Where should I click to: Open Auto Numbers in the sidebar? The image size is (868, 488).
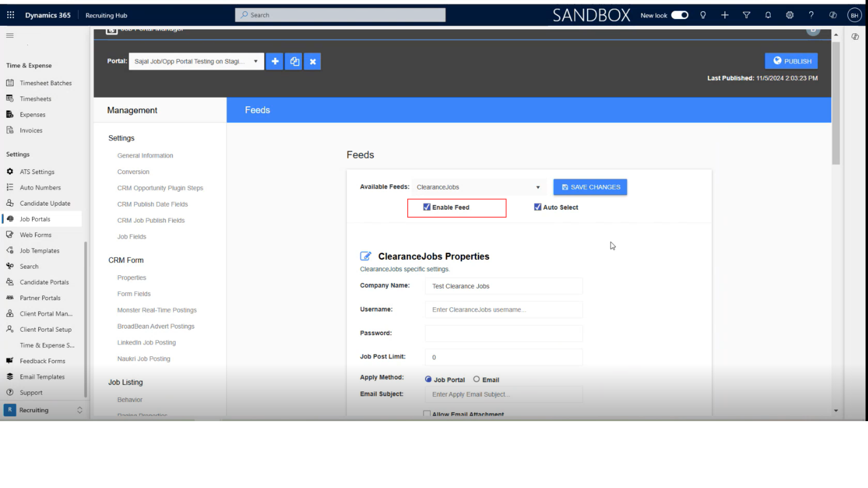pos(41,188)
